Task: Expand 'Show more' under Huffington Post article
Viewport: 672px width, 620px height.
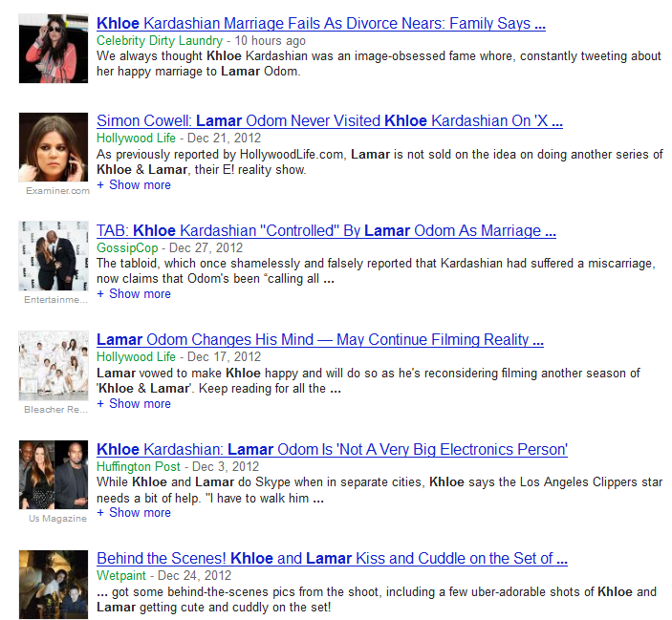Action: pos(134,513)
